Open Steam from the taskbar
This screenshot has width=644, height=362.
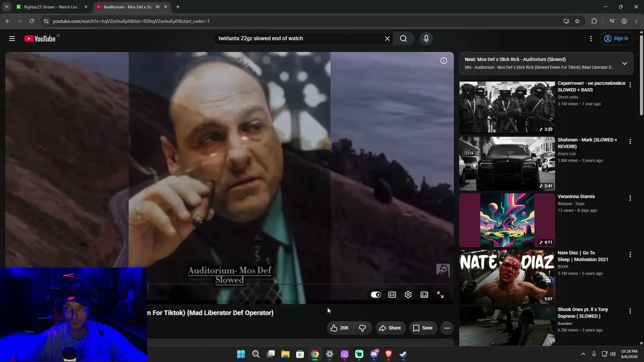point(403,354)
